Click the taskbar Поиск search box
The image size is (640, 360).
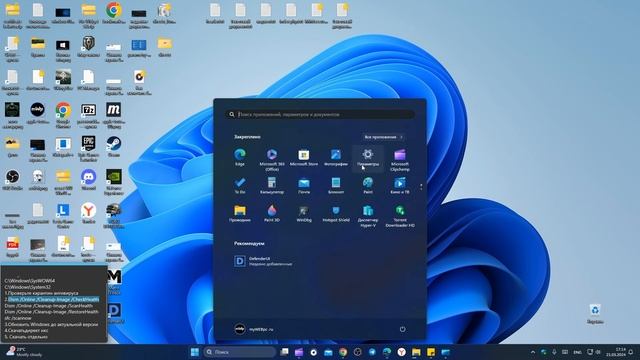[240, 352]
